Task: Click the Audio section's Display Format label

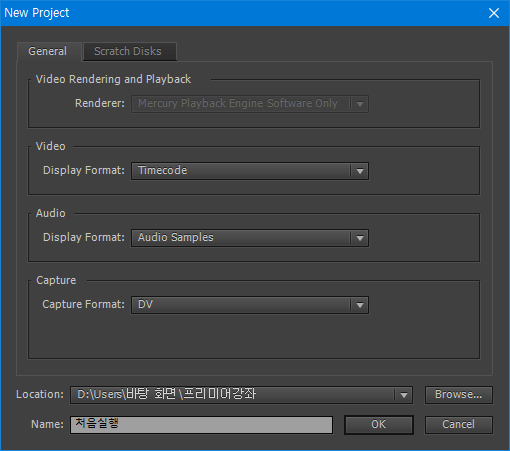Action: click(x=84, y=237)
